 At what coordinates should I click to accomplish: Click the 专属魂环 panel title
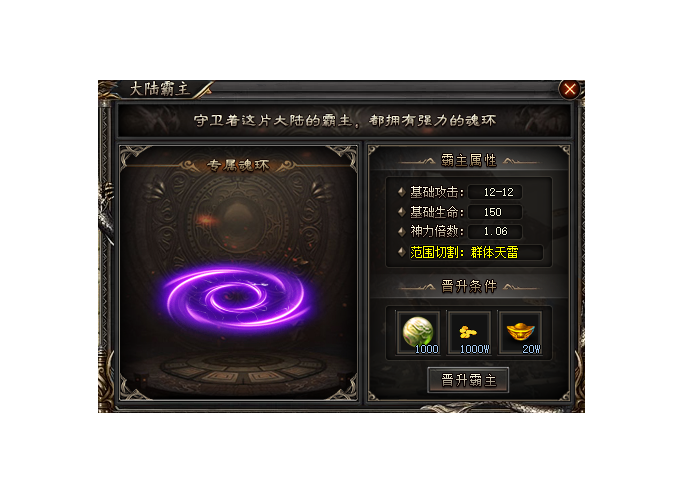pyautogui.click(x=238, y=165)
